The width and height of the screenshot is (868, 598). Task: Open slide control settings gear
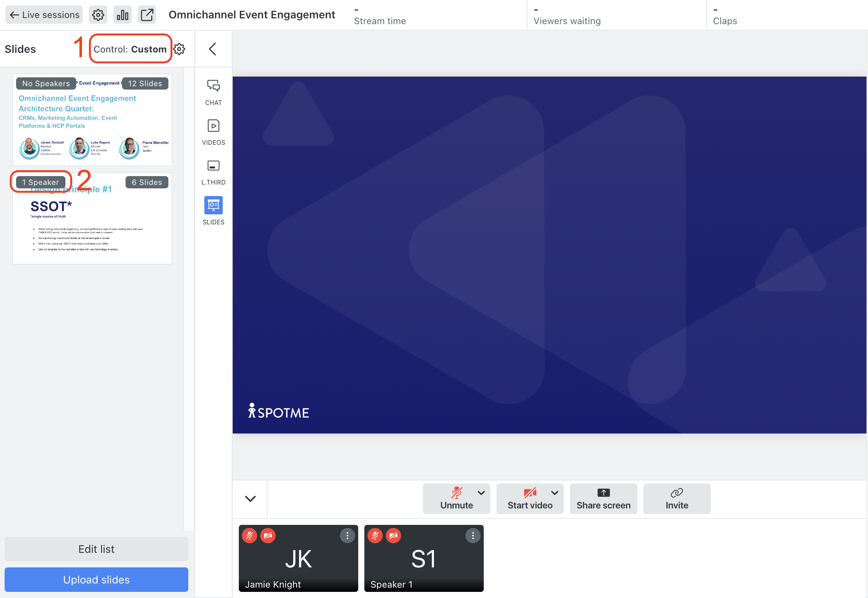[x=179, y=49]
